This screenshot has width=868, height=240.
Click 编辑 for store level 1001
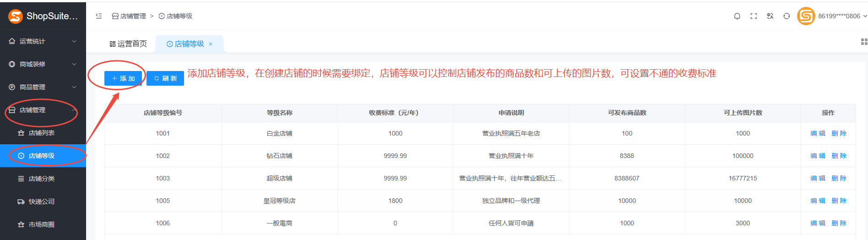click(x=818, y=133)
